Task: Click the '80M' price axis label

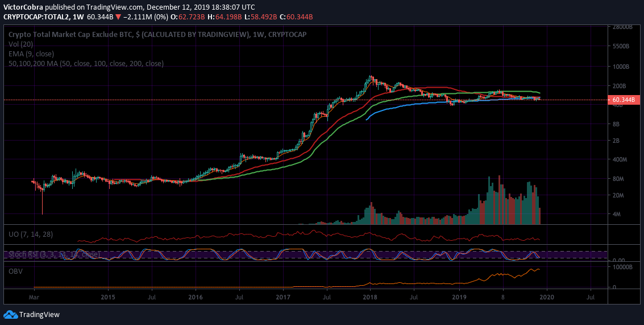Action: tap(618, 179)
